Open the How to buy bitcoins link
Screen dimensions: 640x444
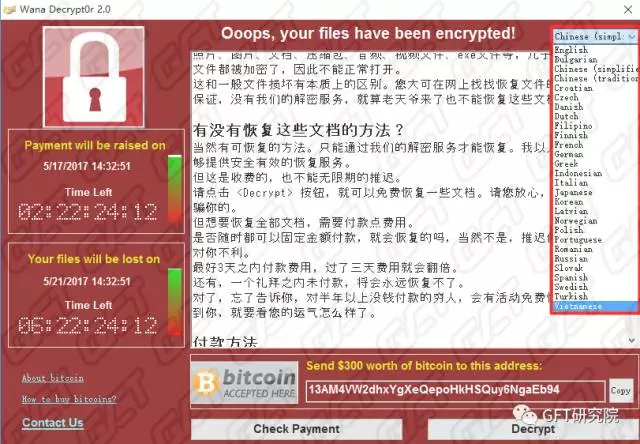[69, 399]
